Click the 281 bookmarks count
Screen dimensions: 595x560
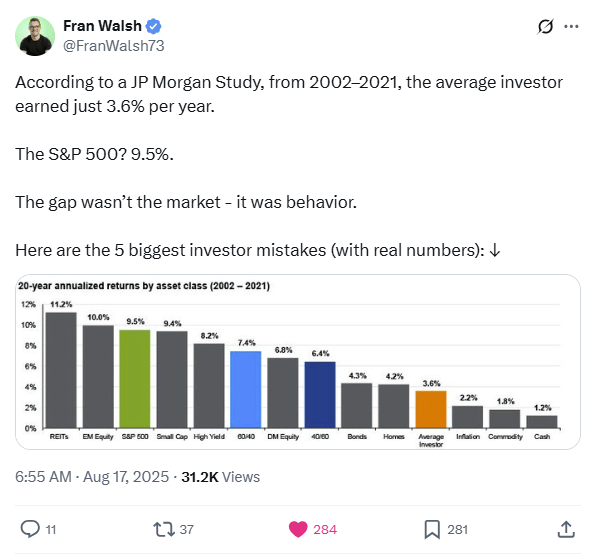pyautogui.click(x=457, y=529)
